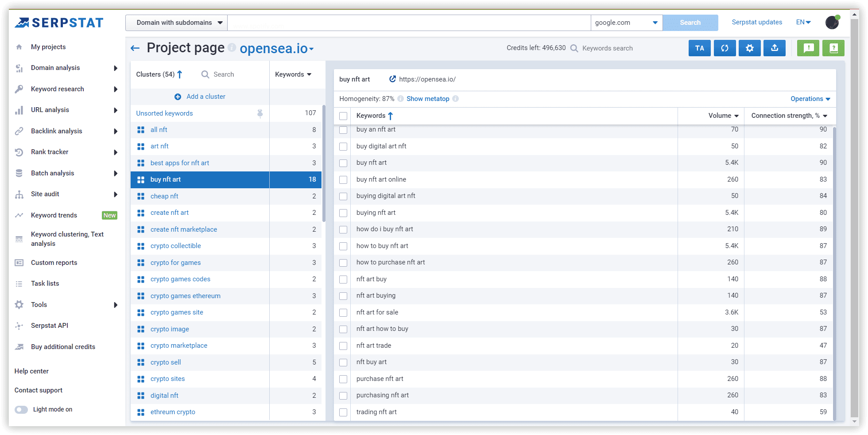Open the Operations dropdown
This screenshot has height=435, width=868.
[810, 99]
